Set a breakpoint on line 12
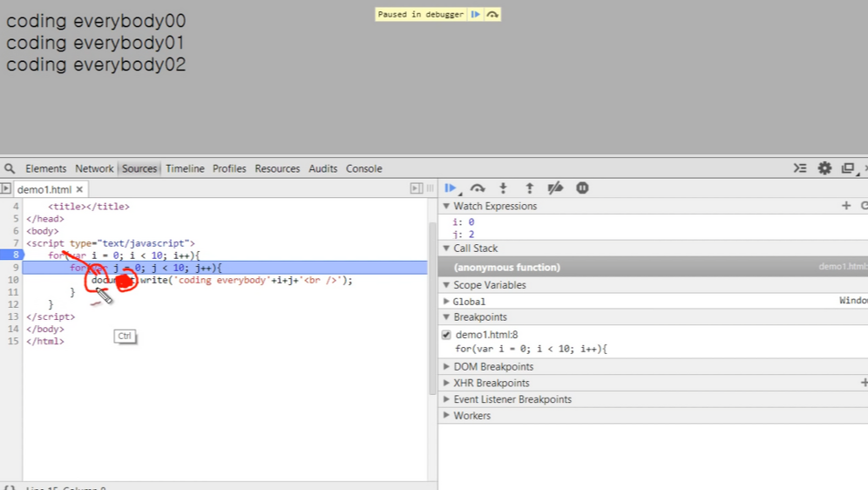This screenshot has width=868, height=490. [11, 304]
